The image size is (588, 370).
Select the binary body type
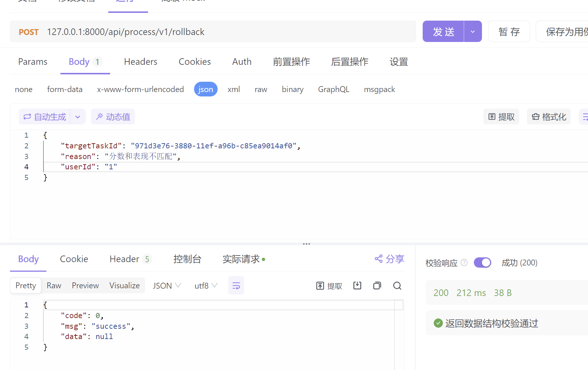pos(293,89)
